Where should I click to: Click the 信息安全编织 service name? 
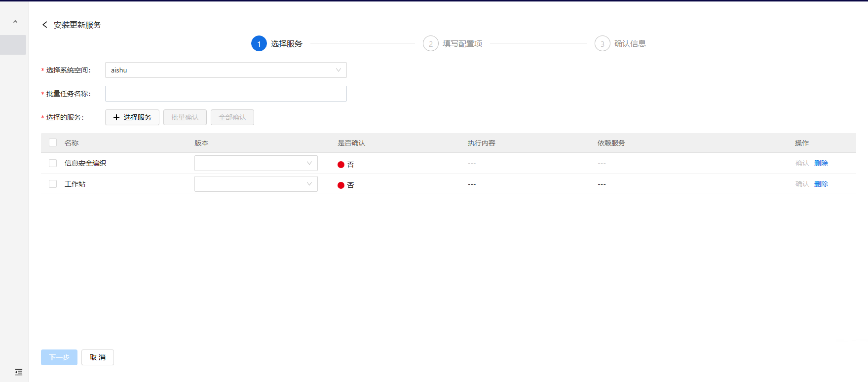[85, 163]
